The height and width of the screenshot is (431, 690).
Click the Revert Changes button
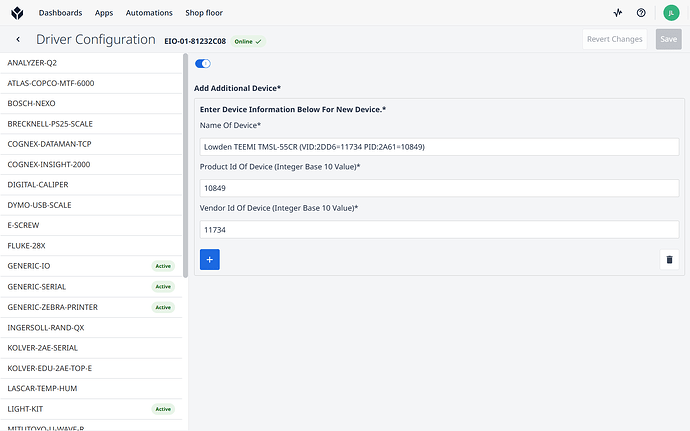(x=614, y=39)
